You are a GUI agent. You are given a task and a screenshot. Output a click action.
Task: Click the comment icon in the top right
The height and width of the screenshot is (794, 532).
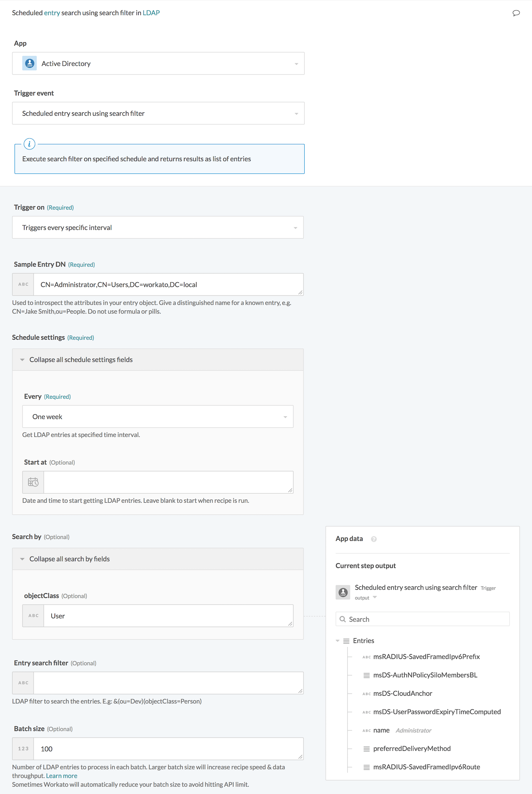(516, 13)
